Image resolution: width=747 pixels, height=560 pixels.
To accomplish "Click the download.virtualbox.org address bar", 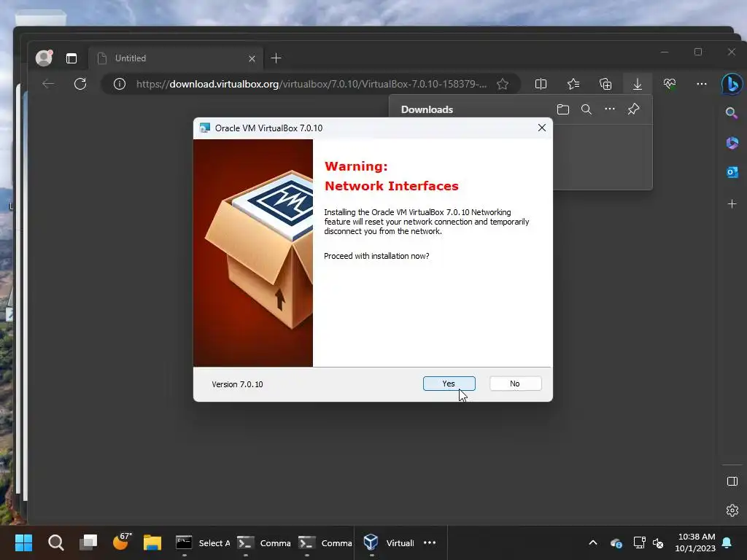I will (311, 85).
